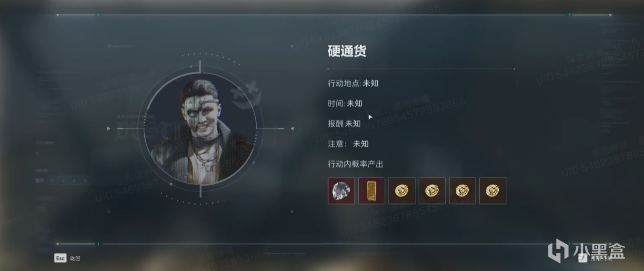Click the 接取行动 accept operation label
Screen dimensions: 644x271
coord(601,258)
